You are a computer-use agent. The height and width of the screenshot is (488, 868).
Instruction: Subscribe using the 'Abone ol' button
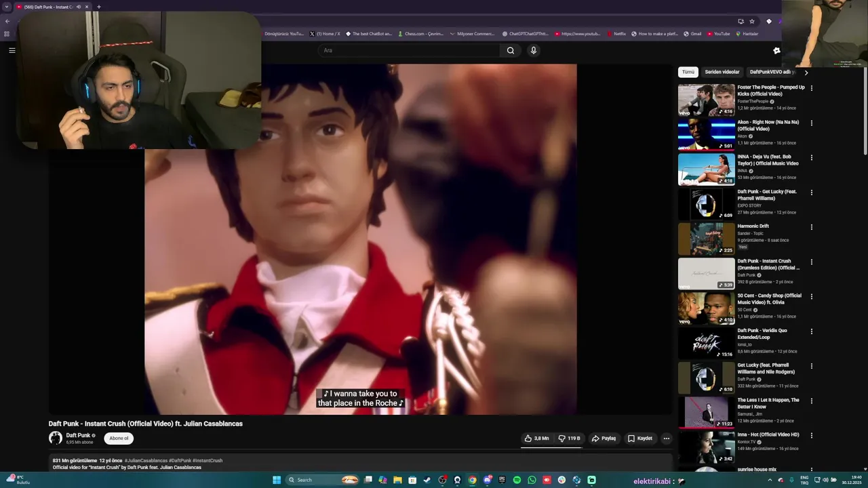click(x=119, y=439)
